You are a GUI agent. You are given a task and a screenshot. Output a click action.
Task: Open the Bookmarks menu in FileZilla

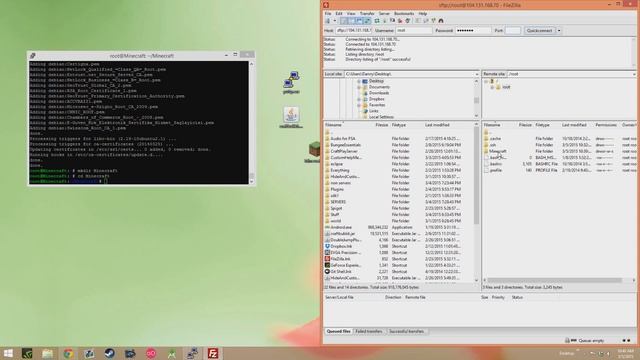[404, 13]
